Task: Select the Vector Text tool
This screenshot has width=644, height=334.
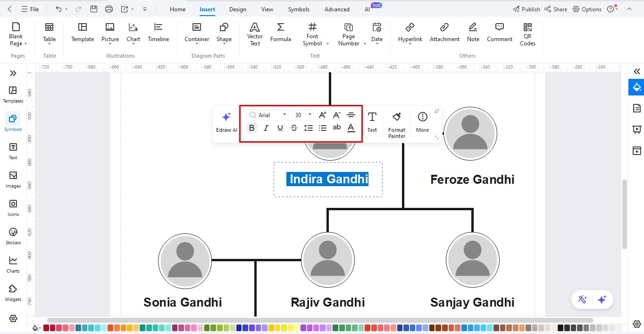Action: (254, 33)
